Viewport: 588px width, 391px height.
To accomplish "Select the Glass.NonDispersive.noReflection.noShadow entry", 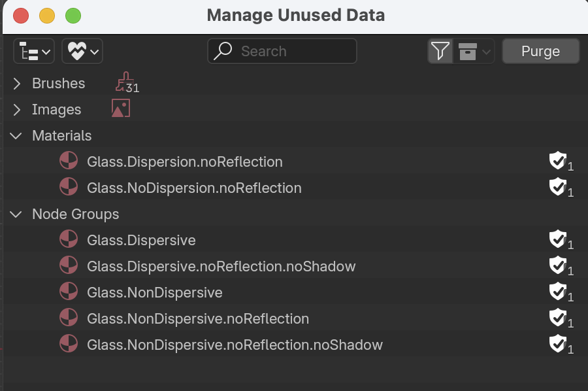I will 235,345.
